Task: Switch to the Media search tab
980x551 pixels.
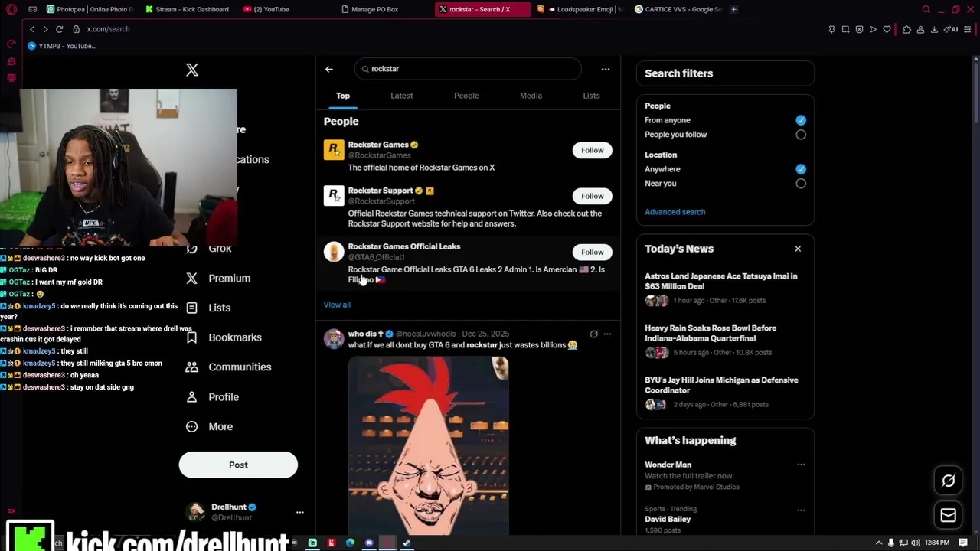Action: pyautogui.click(x=531, y=96)
